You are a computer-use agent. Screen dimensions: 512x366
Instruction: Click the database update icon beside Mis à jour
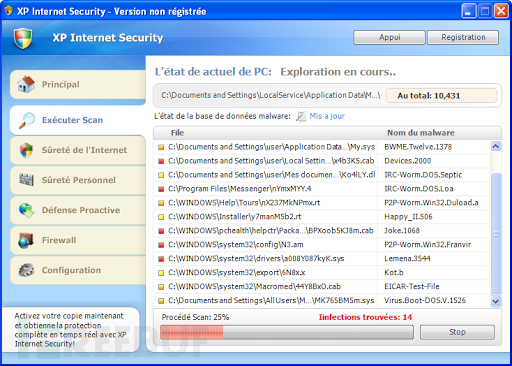pos(301,116)
